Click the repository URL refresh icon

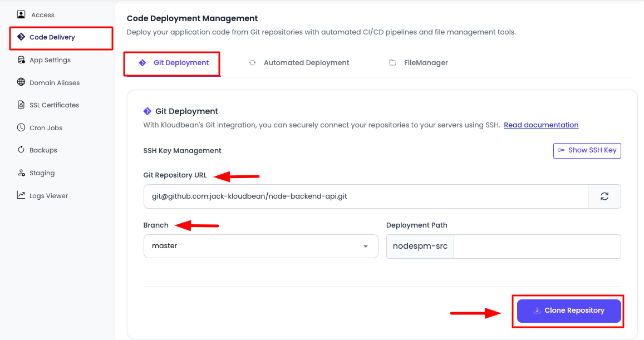click(x=604, y=196)
